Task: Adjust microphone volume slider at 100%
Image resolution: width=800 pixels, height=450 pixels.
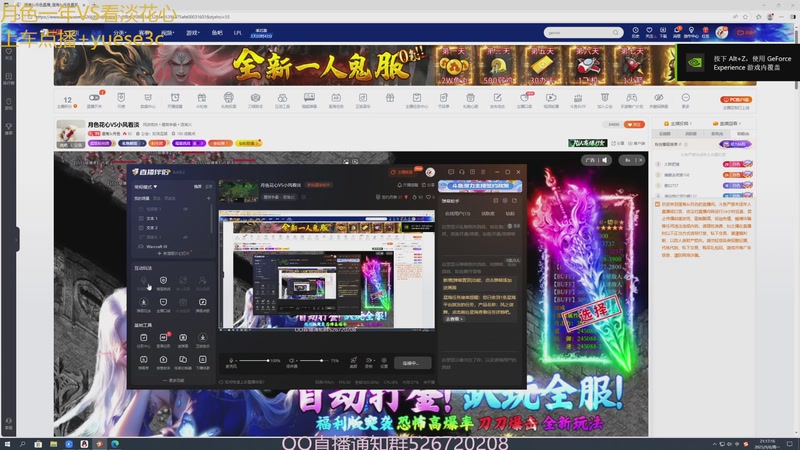Action: (254, 361)
